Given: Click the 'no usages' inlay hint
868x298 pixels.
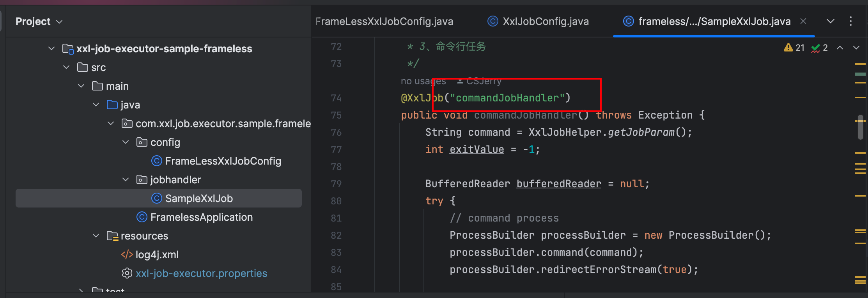Looking at the screenshot, I should coord(423,81).
